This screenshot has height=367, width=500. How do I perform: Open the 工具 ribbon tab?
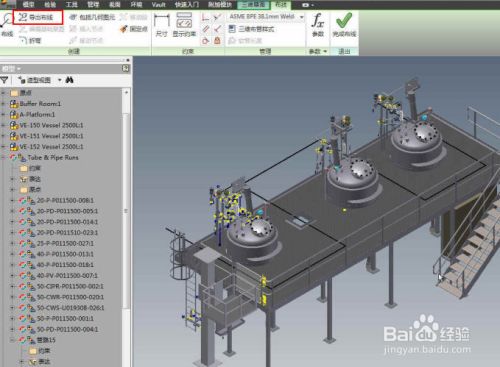click(x=72, y=5)
